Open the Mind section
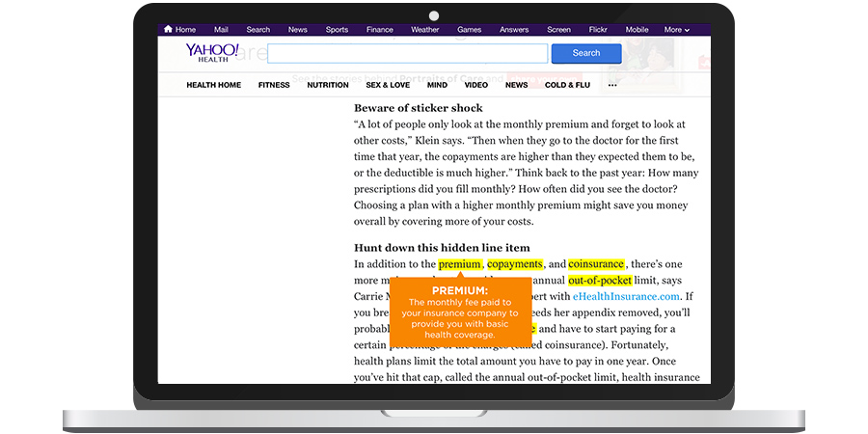 point(437,85)
